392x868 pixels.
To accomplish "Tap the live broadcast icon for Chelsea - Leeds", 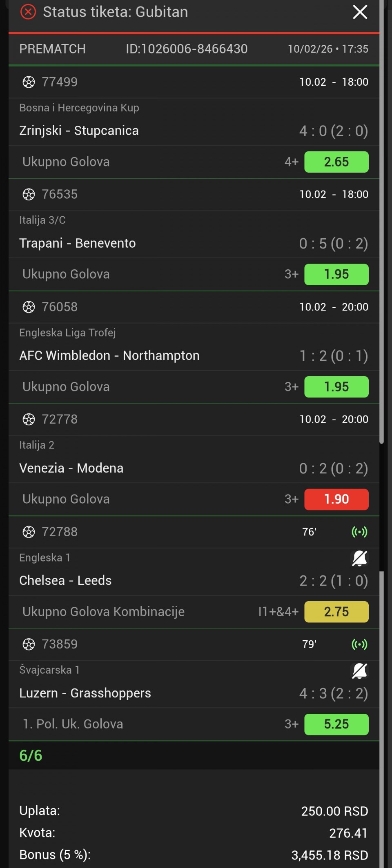I will tap(359, 532).
